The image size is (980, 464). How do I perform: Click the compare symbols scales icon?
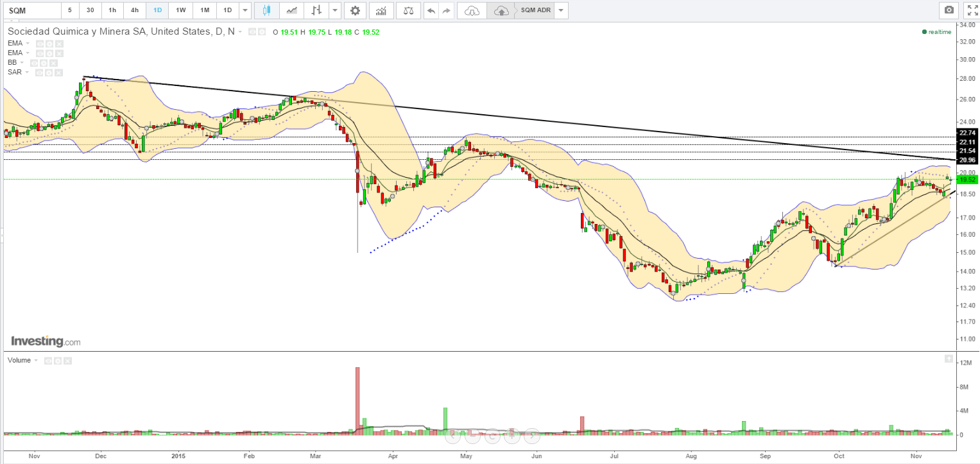coord(408,10)
